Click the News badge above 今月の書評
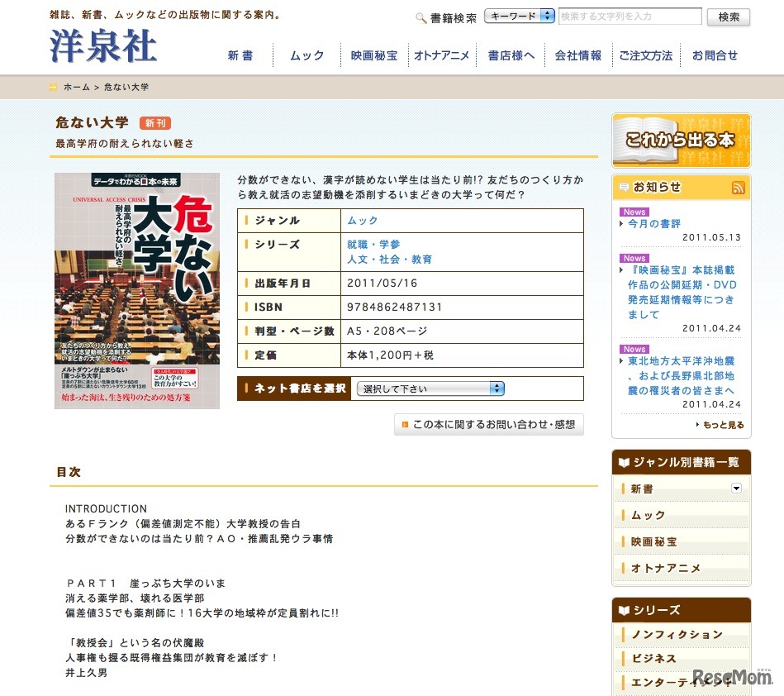The height and width of the screenshot is (696, 784). click(x=633, y=212)
